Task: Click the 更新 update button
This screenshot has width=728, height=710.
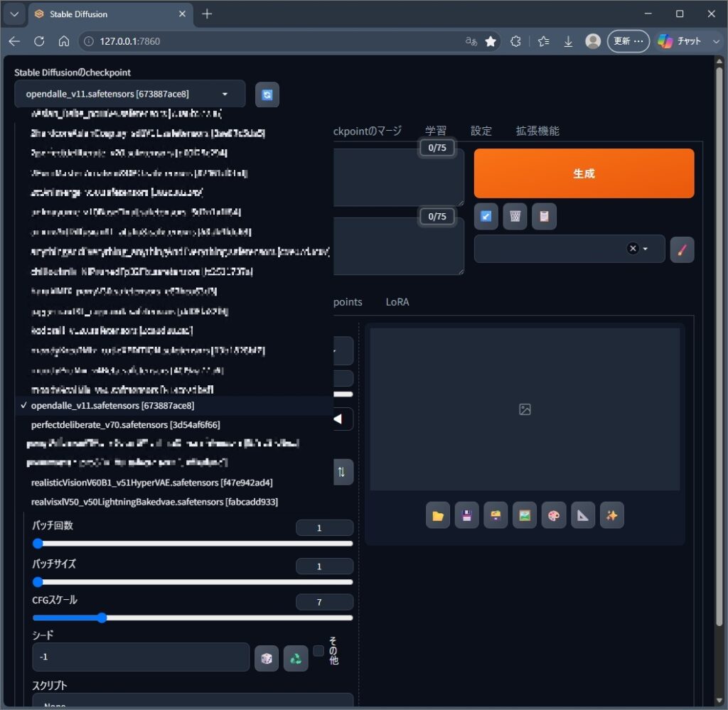Action: (x=628, y=41)
